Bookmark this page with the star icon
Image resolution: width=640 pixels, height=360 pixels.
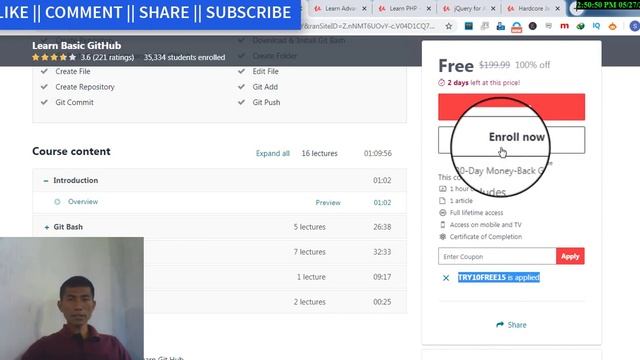coord(449,26)
